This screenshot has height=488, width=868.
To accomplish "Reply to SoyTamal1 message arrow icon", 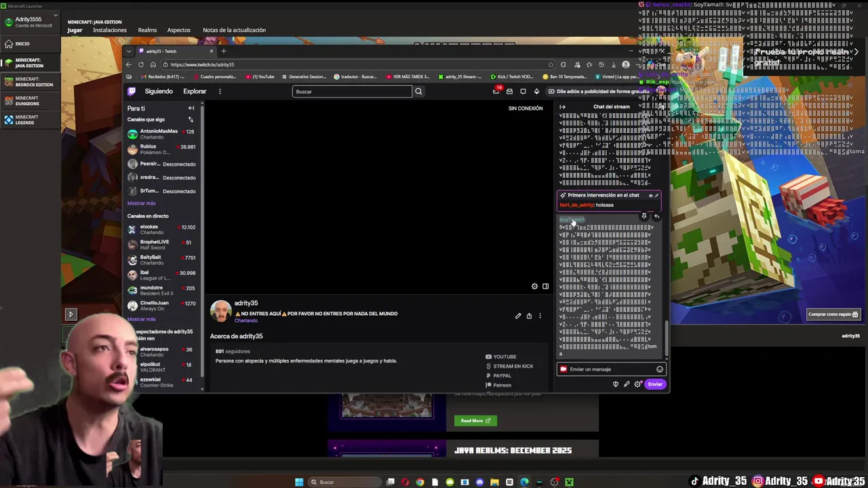I will 656,216.
